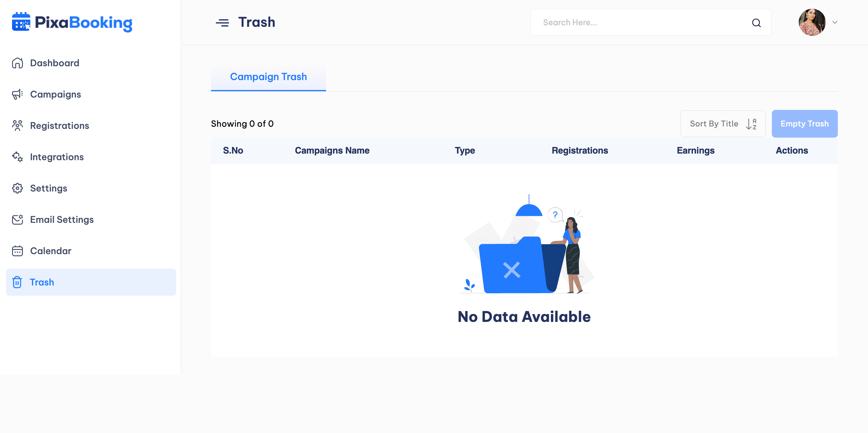This screenshot has height=433, width=868.
Task: Click the A-Z sort order icon
Action: [751, 124]
